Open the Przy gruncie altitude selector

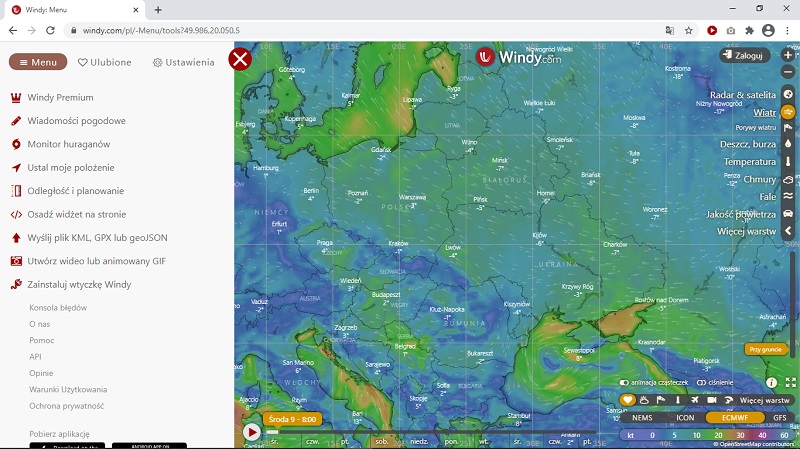tap(765, 350)
